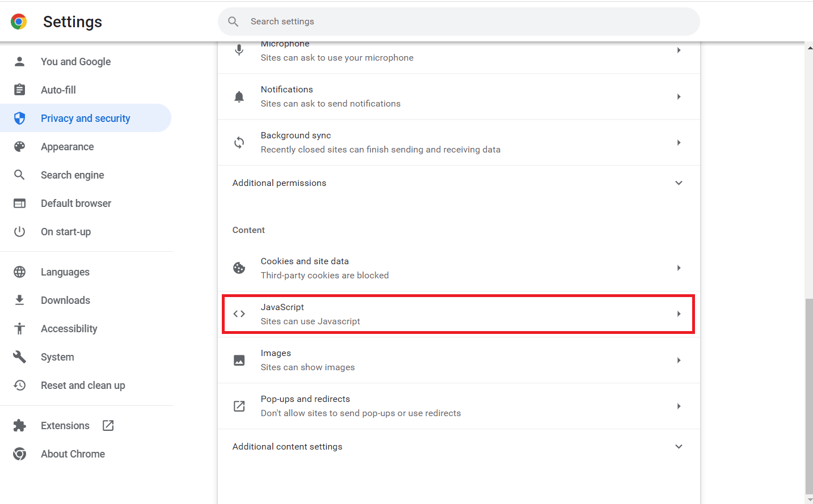The width and height of the screenshot is (813, 504).
Task: Click the Extensions puzzle piece icon
Action: click(x=20, y=425)
